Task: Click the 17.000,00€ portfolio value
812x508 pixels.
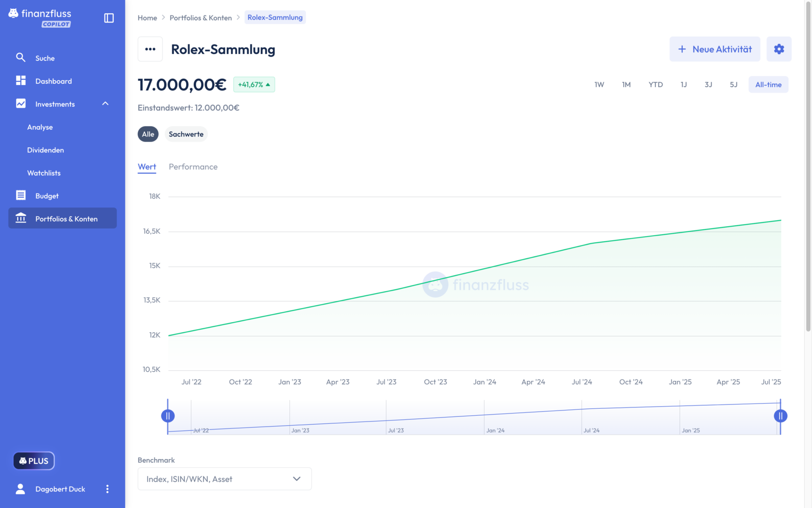Action: pos(182,85)
